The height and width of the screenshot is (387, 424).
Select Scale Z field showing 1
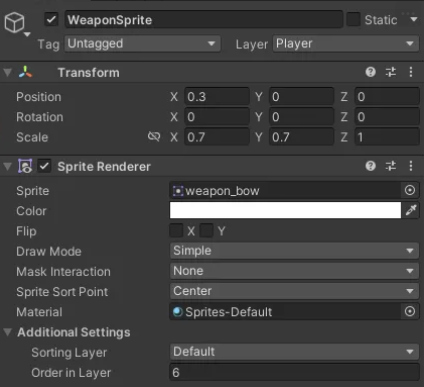[387, 137]
